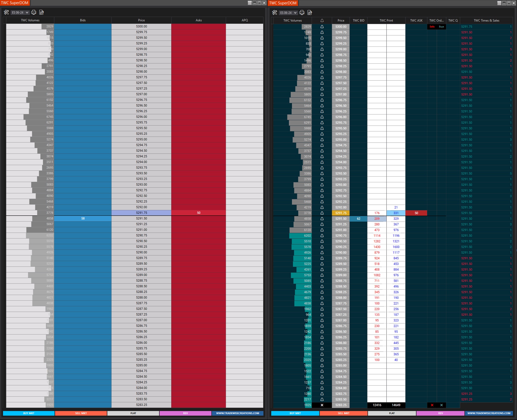Click FLAT button in left SuperDOM
The width and height of the screenshot is (517, 420).
[133, 413]
